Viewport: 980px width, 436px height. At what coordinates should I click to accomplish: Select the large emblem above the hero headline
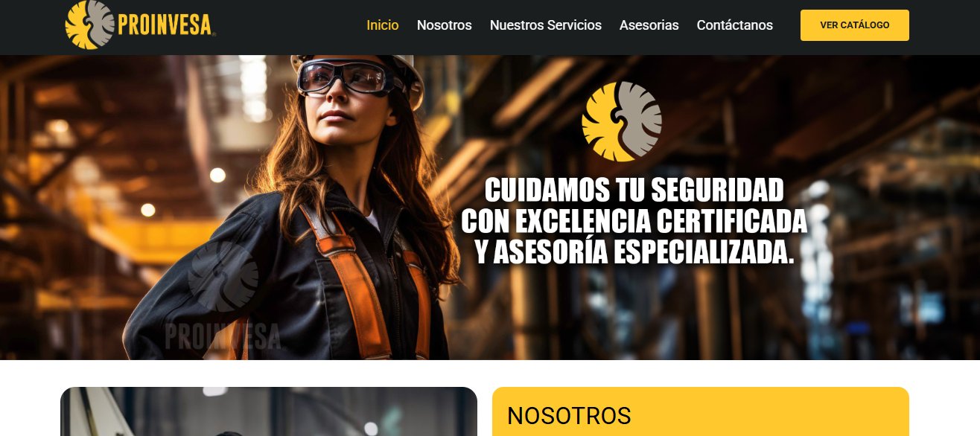point(622,121)
